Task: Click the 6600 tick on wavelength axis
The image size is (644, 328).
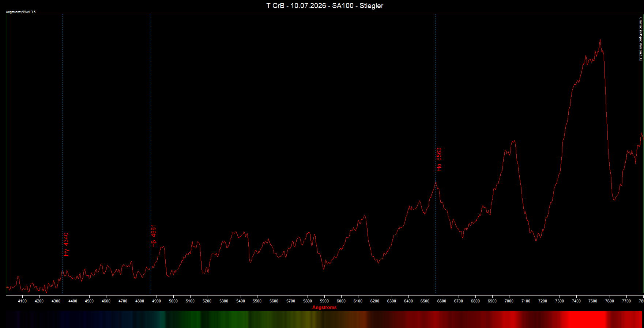Action: tap(442, 301)
